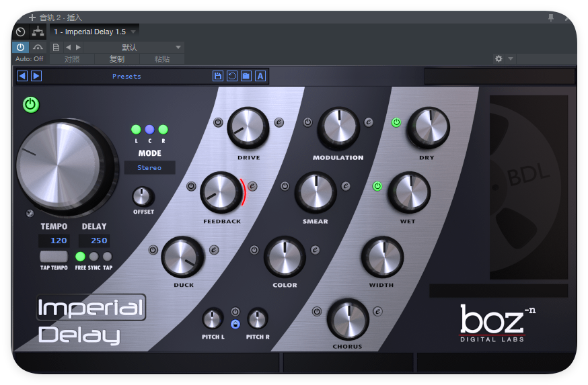Click the automation mode icon above Auto: Off
Screen dimensions: 588x385
click(x=38, y=47)
